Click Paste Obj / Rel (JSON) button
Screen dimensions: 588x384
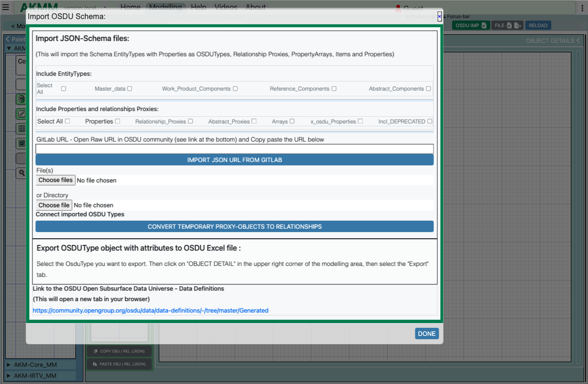tap(119, 364)
